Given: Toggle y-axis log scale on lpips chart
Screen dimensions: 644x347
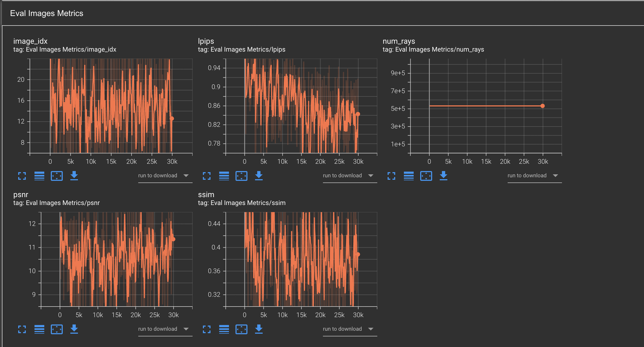Looking at the screenshot, I should click(x=224, y=176).
